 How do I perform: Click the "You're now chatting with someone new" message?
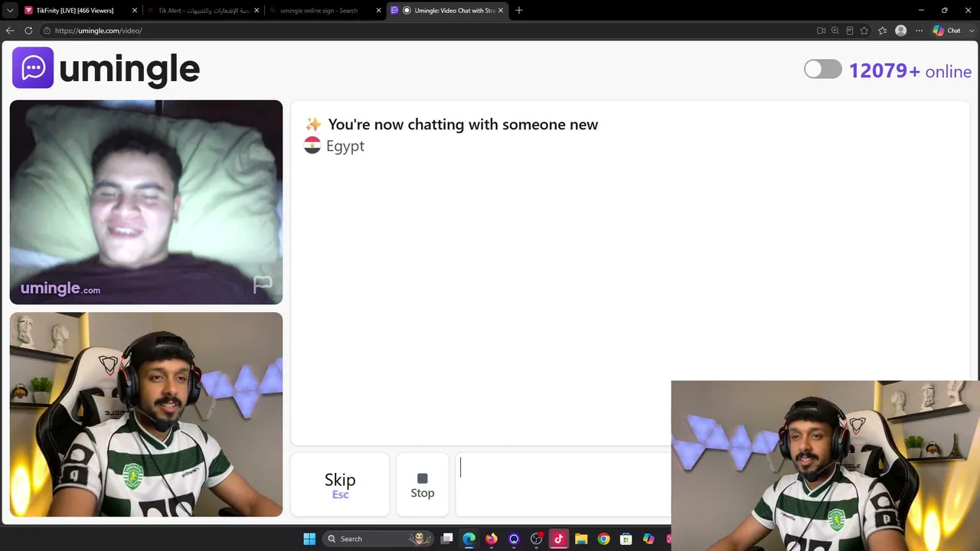(462, 124)
